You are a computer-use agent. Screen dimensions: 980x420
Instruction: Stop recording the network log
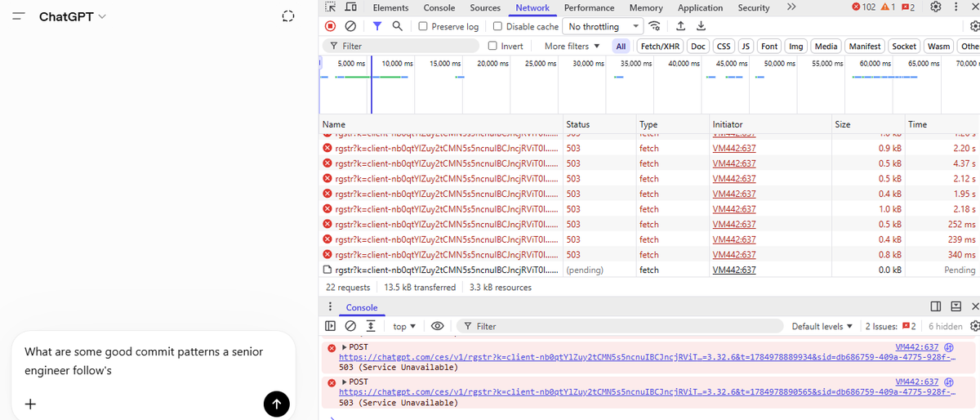pyautogui.click(x=331, y=26)
